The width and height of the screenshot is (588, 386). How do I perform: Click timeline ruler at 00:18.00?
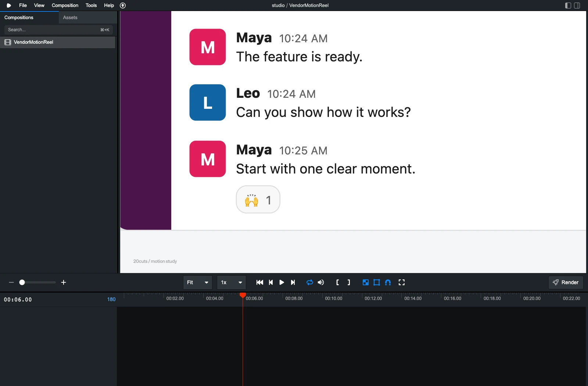pos(492,299)
